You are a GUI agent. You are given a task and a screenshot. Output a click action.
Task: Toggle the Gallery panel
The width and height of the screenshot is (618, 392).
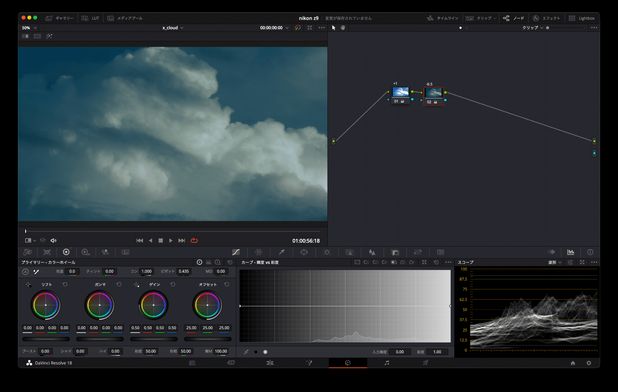pos(60,18)
